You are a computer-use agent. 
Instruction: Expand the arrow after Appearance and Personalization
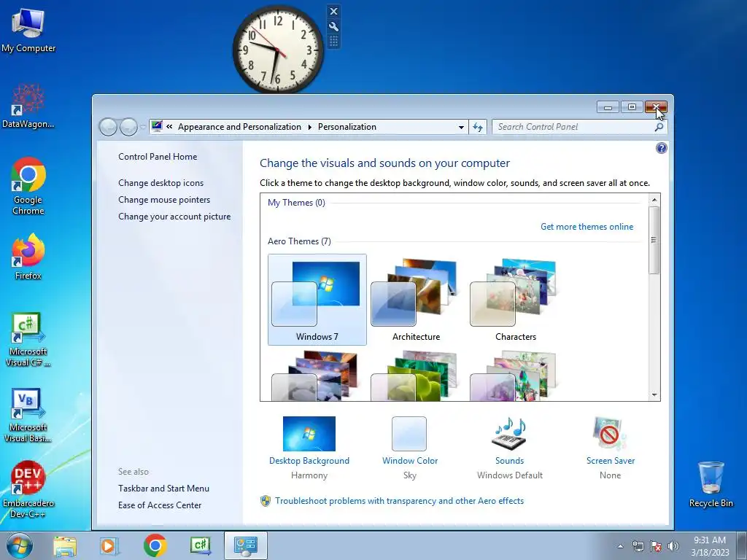309,127
